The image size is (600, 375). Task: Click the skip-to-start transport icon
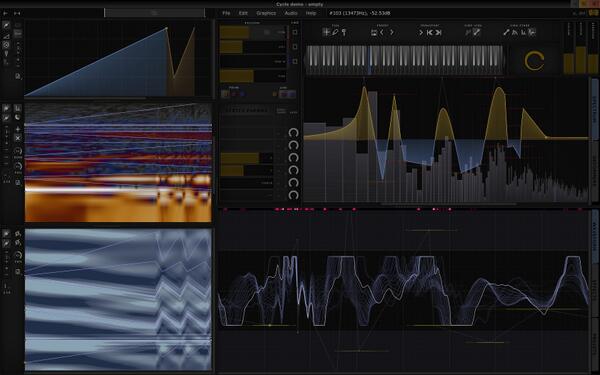pos(430,33)
